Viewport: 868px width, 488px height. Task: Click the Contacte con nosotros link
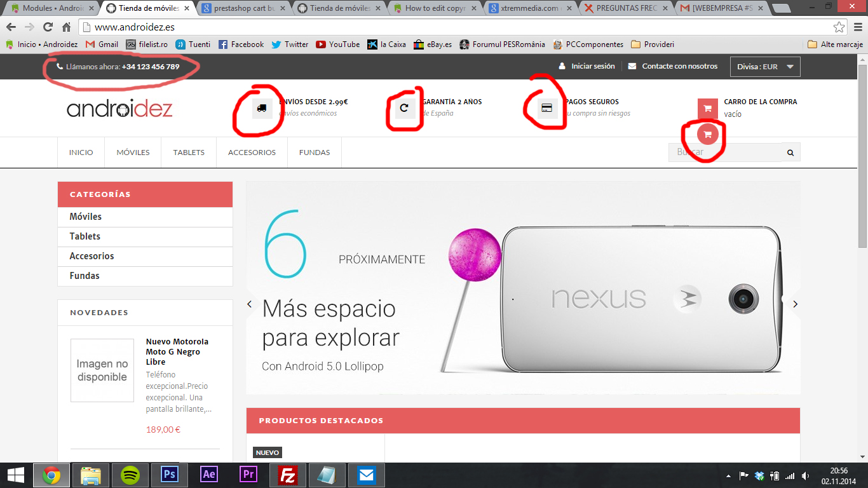pyautogui.click(x=680, y=66)
